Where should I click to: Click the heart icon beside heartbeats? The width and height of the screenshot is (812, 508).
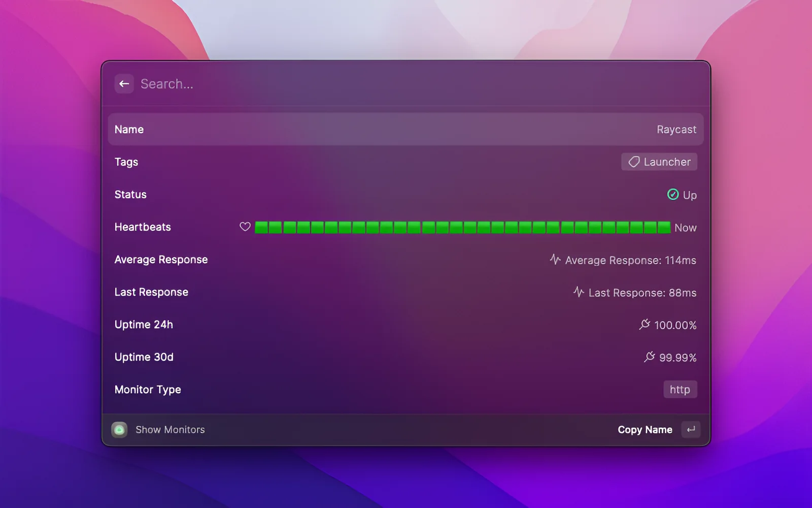[x=245, y=227]
